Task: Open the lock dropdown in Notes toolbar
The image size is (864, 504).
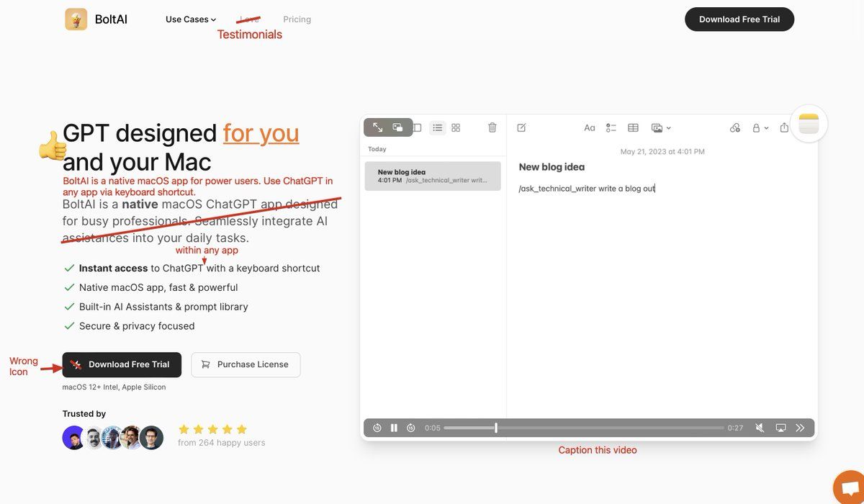Action: tap(760, 127)
